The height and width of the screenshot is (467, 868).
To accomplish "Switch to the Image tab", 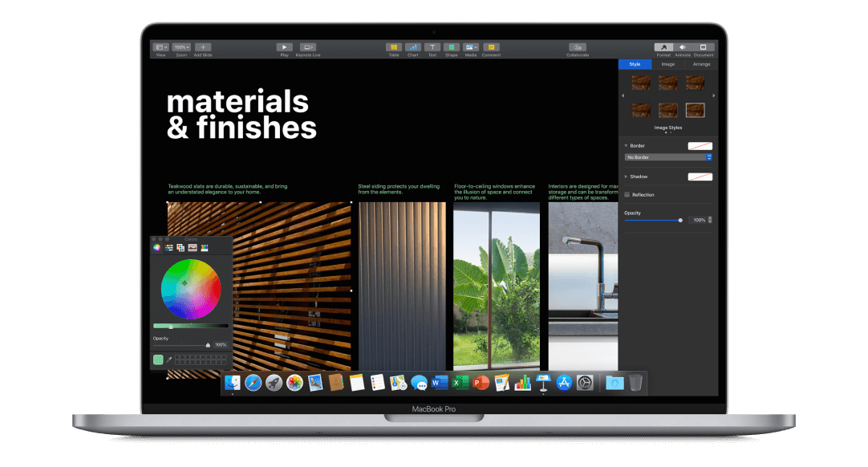I will coord(667,64).
